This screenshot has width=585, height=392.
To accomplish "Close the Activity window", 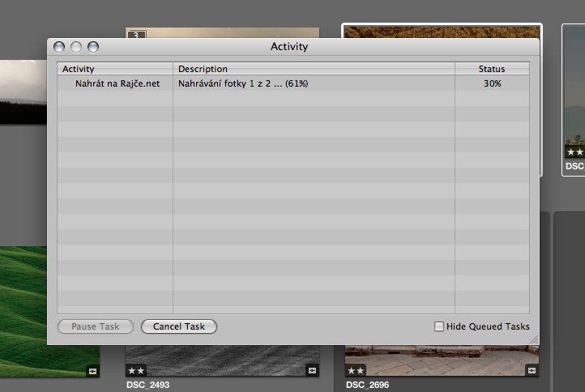I will 59,47.
